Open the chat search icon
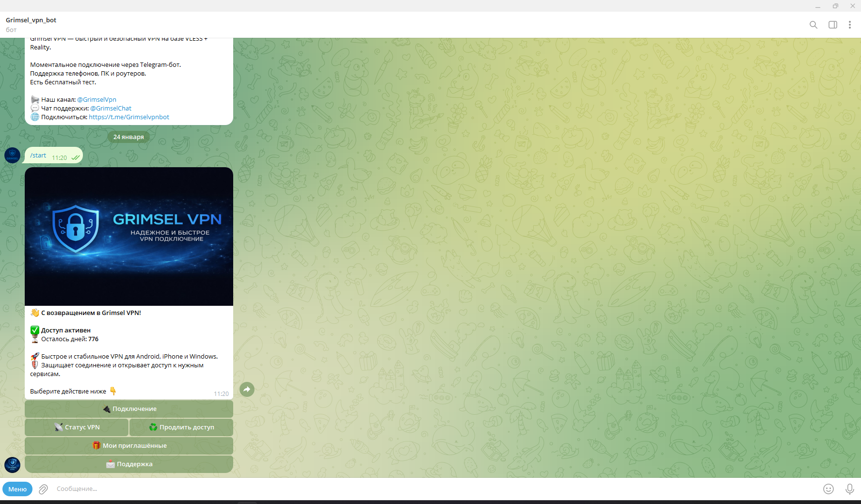Screen dimensions: 861x504 tap(813, 25)
